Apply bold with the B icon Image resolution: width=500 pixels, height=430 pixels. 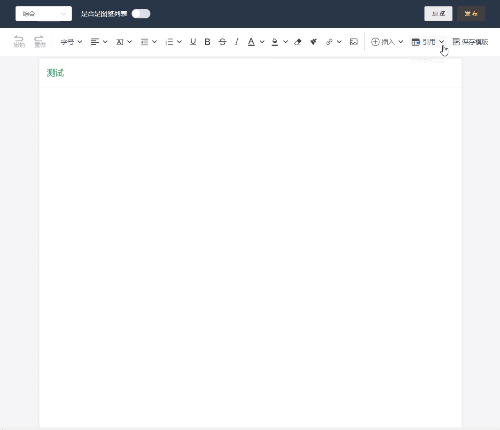pyautogui.click(x=207, y=42)
